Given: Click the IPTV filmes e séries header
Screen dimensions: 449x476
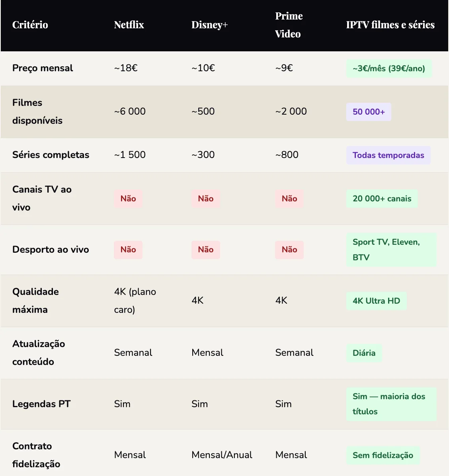Looking at the screenshot, I should (390, 25).
